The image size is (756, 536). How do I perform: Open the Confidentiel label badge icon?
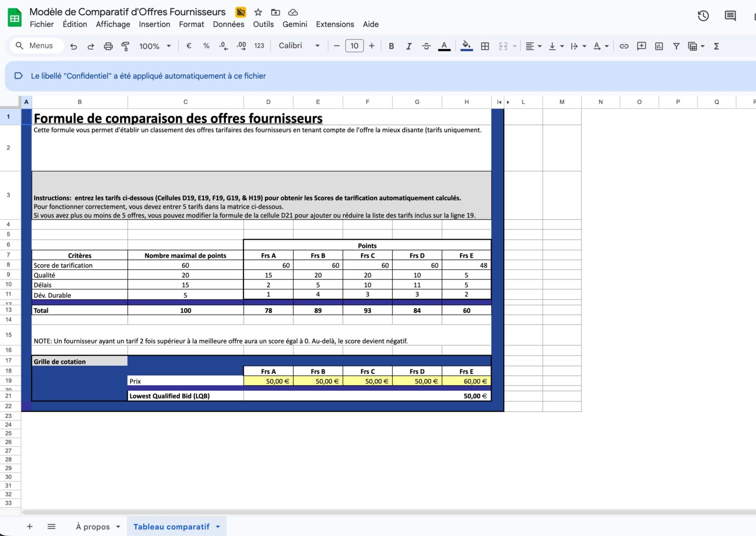pyautogui.click(x=241, y=12)
